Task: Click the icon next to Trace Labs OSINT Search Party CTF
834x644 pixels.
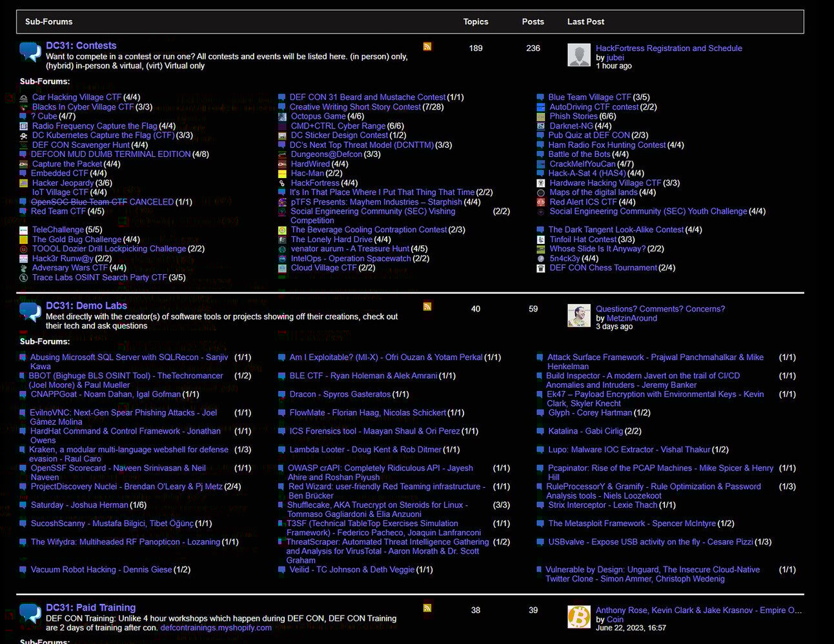Action: click(x=24, y=278)
